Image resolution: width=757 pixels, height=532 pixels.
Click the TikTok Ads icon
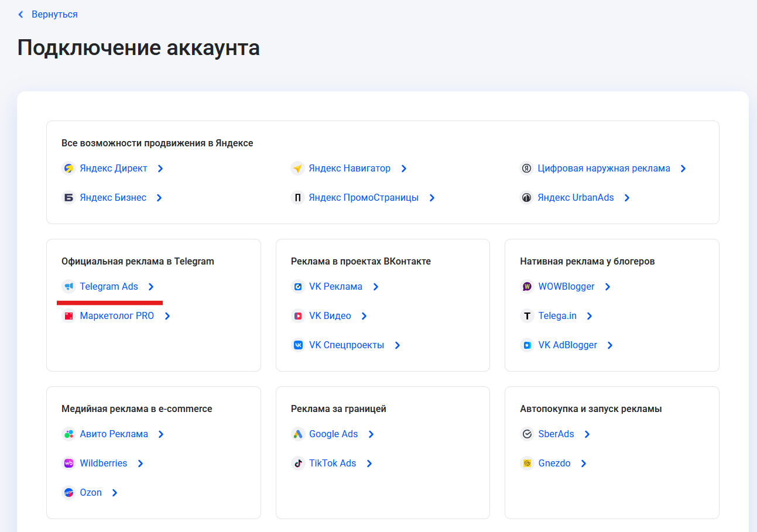point(297,463)
